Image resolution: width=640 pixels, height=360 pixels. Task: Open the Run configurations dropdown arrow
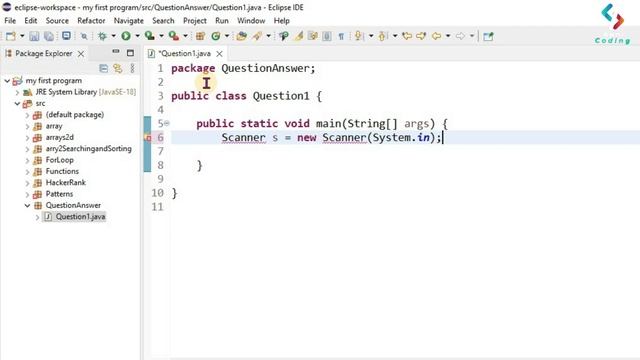point(138,36)
